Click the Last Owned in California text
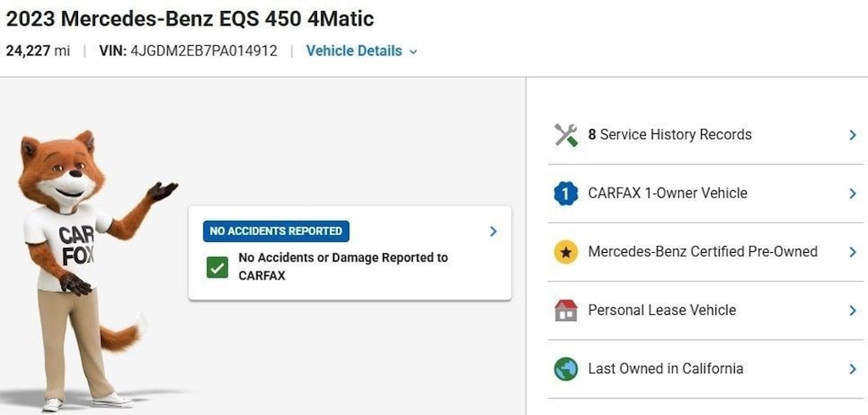This screenshot has width=868, height=415. [665, 369]
